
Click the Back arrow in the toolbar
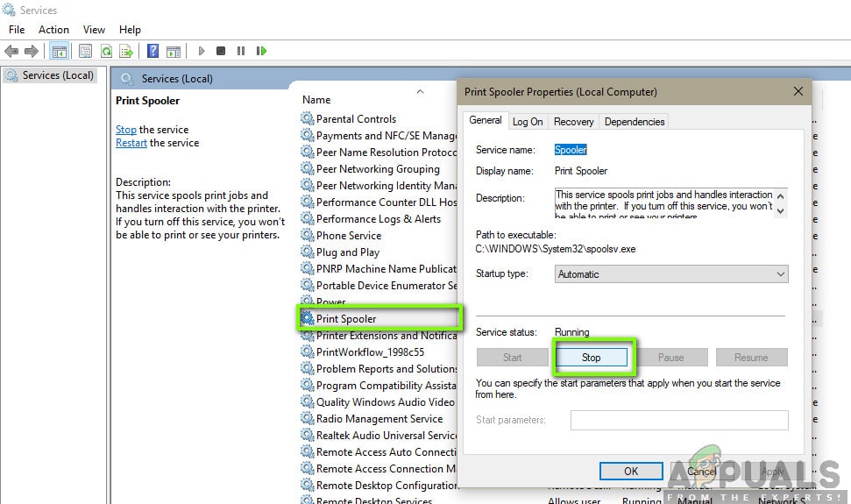tap(11, 52)
